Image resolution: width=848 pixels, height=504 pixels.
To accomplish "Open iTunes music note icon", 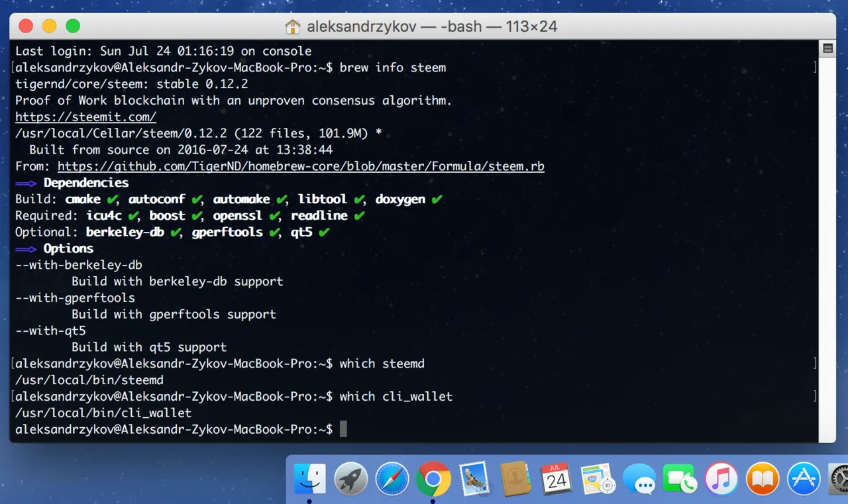I will [x=721, y=479].
